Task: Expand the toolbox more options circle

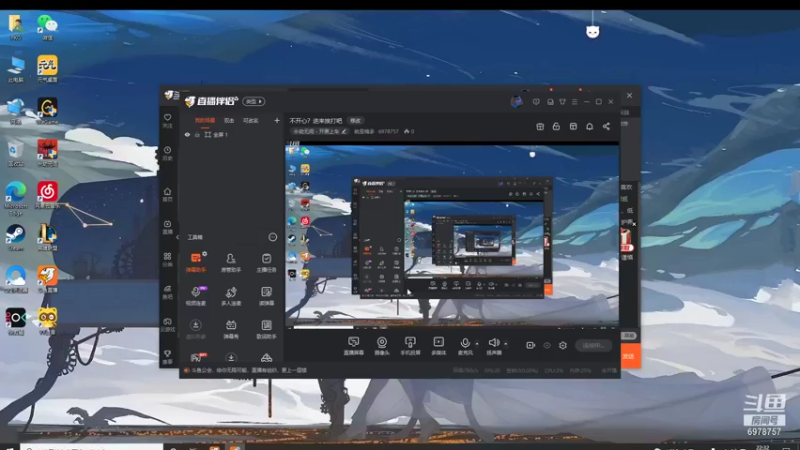Action: 272,237
